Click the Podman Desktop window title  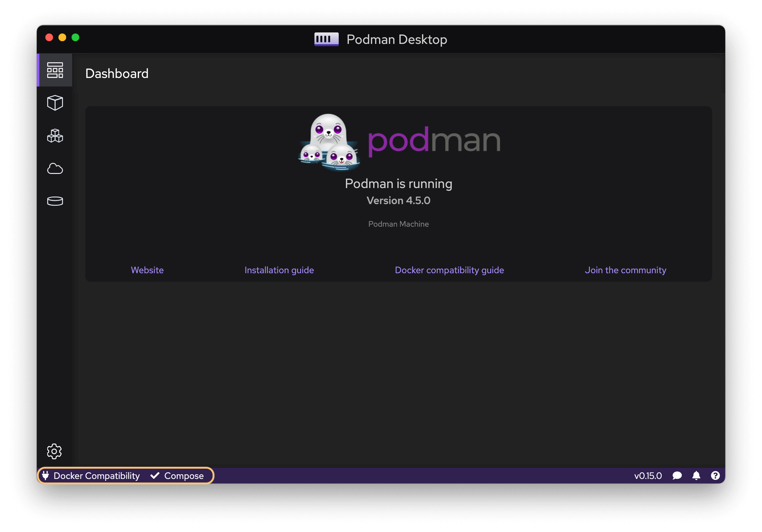397,39
